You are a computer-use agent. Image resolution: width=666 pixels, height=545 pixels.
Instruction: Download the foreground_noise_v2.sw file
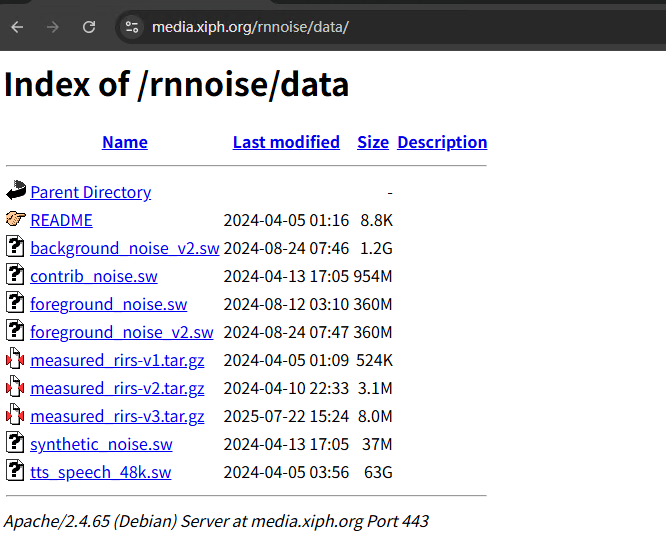(122, 332)
